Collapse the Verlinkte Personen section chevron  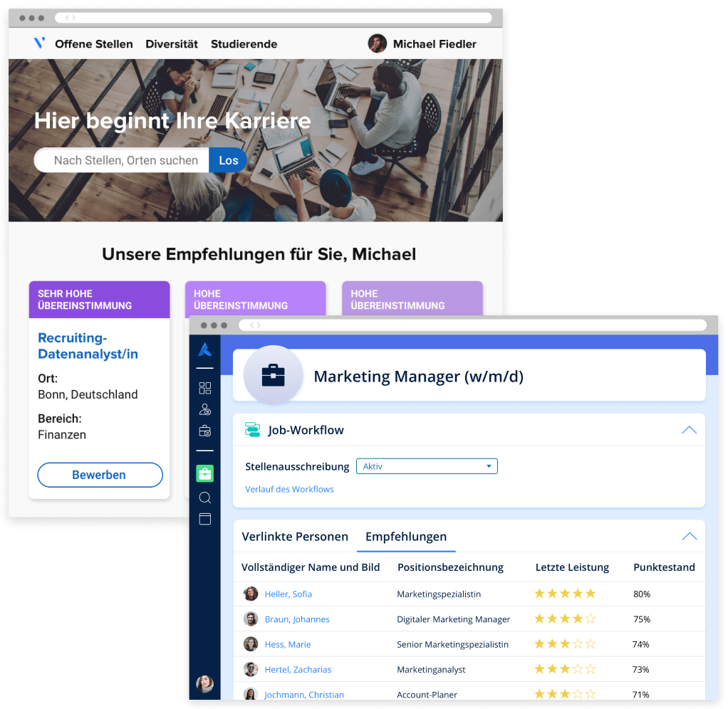pos(690,537)
